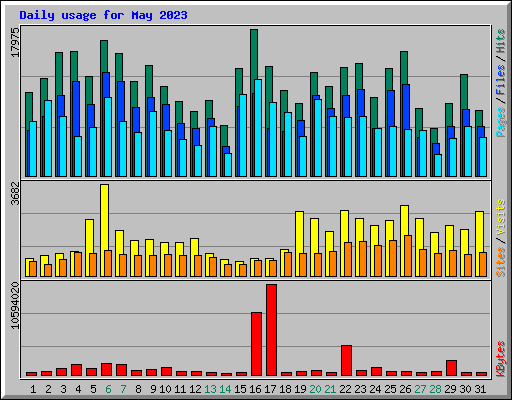The image size is (512, 400).
Task: Click the 17975 hits axis value
Action: [x=15, y=42]
